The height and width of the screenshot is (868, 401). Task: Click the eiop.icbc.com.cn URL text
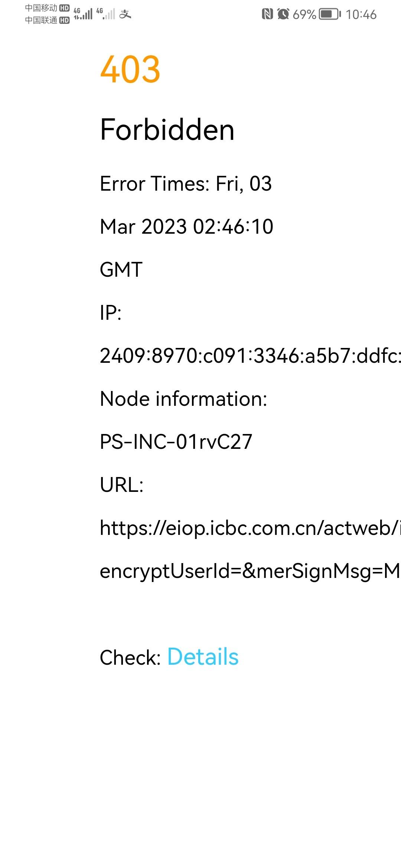pos(250,528)
